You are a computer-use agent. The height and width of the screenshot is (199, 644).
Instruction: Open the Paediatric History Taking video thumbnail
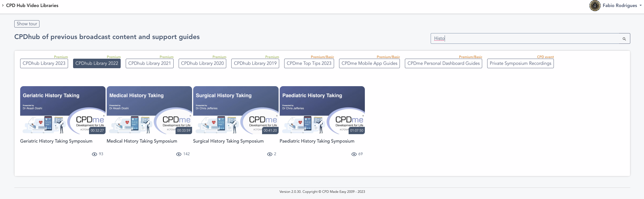322,110
